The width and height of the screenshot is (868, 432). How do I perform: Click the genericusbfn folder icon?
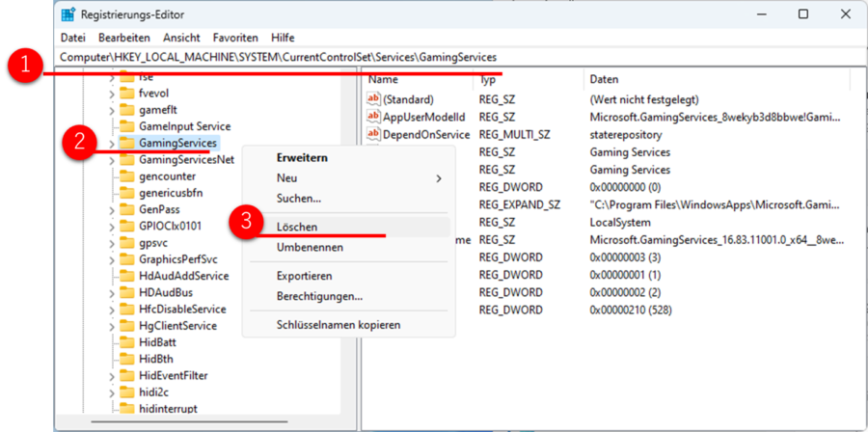coord(127,193)
